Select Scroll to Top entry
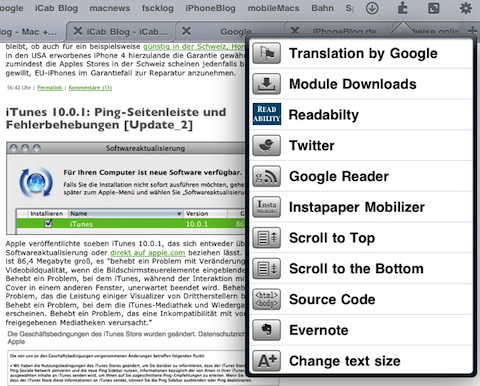Screen dimensions: 480x386 tap(361, 238)
